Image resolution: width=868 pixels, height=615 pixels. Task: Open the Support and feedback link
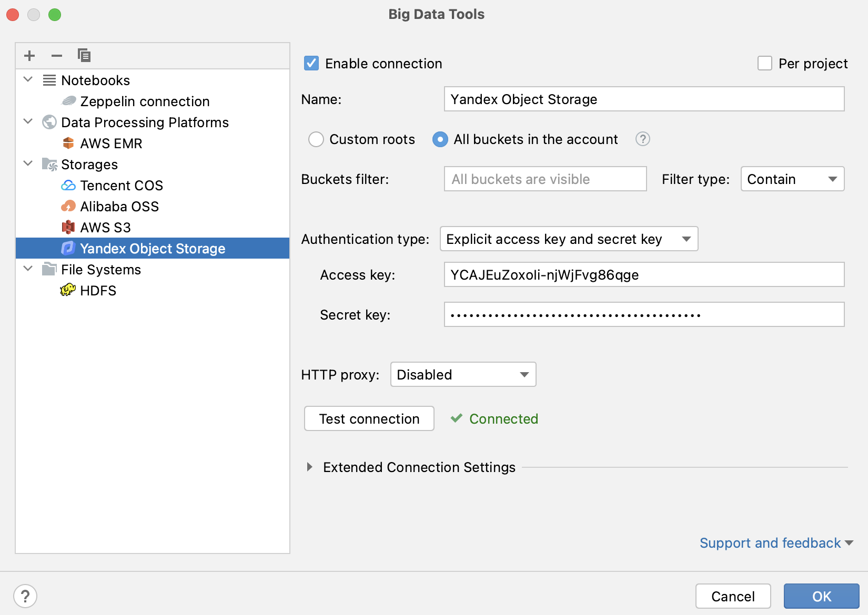[x=769, y=542]
